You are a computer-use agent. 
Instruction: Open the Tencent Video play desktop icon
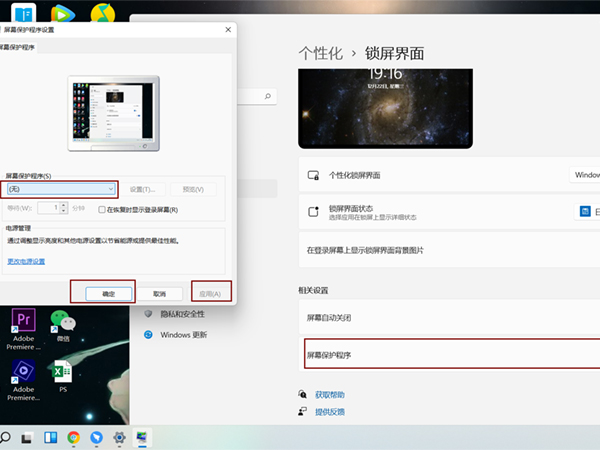(63, 14)
